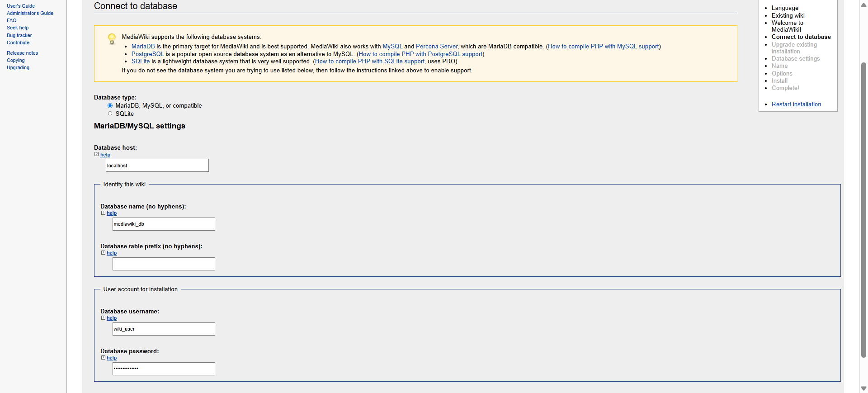This screenshot has width=868, height=393.
Task: Click the MariaDB/MySQL settings heading
Action: pyautogui.click(x=140, y=126)
